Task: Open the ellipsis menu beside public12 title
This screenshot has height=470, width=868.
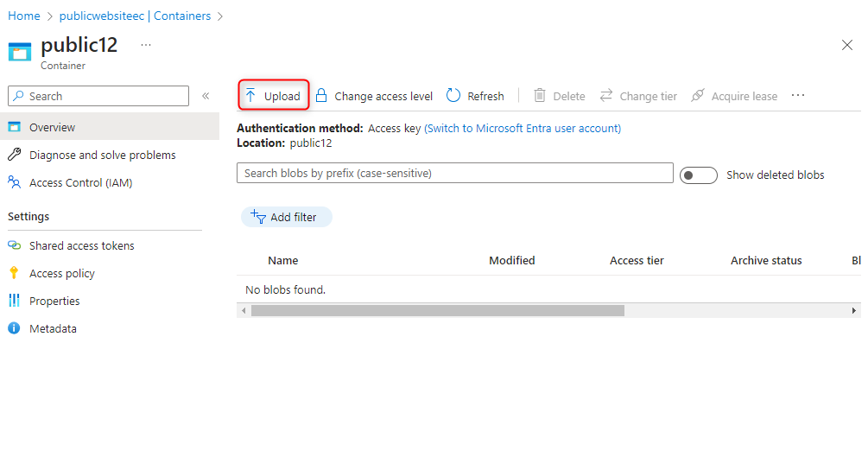Action: [146, 45]
